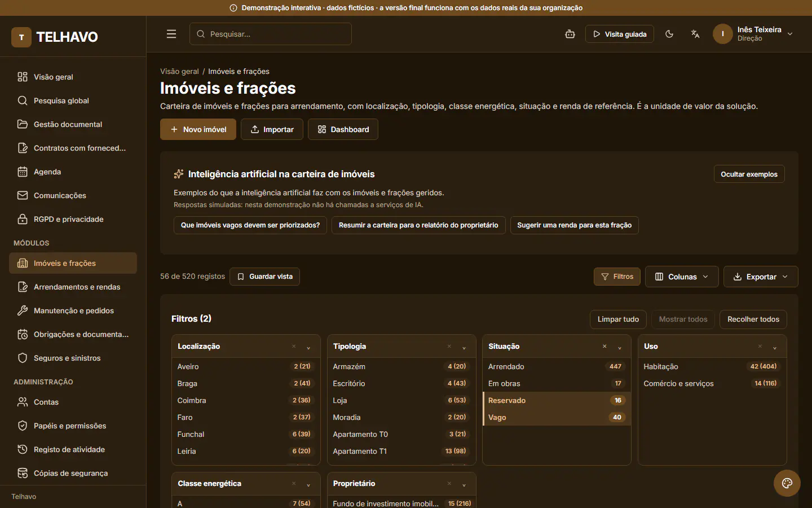Switch to dark mode moon icon

tap(669, 34)
